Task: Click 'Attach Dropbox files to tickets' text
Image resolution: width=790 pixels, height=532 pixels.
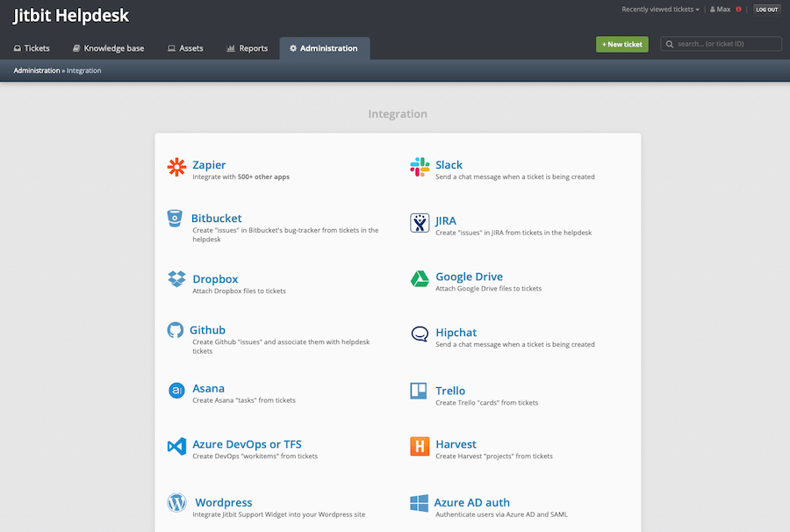Action: tap(239, 291)
